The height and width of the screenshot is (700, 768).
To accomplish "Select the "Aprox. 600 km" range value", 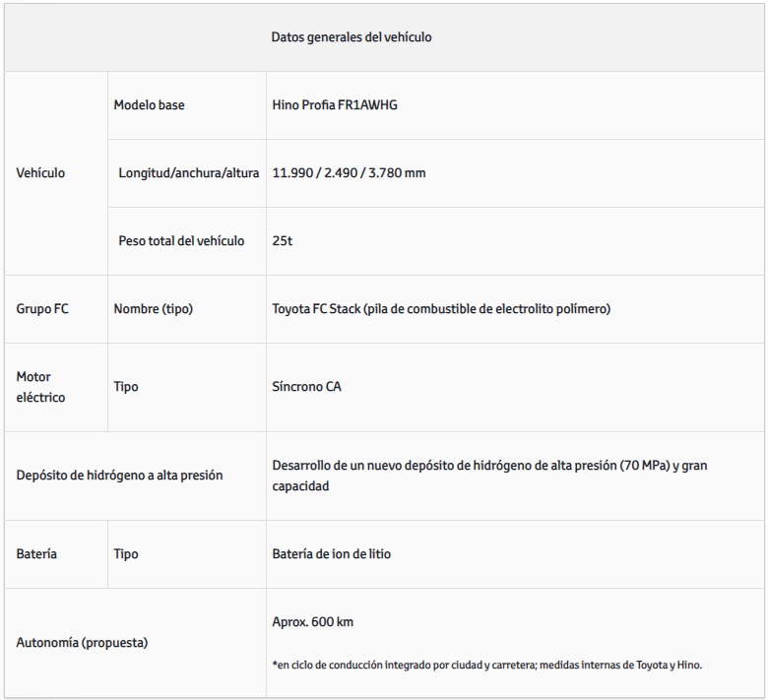I will (x=313, y=623).
